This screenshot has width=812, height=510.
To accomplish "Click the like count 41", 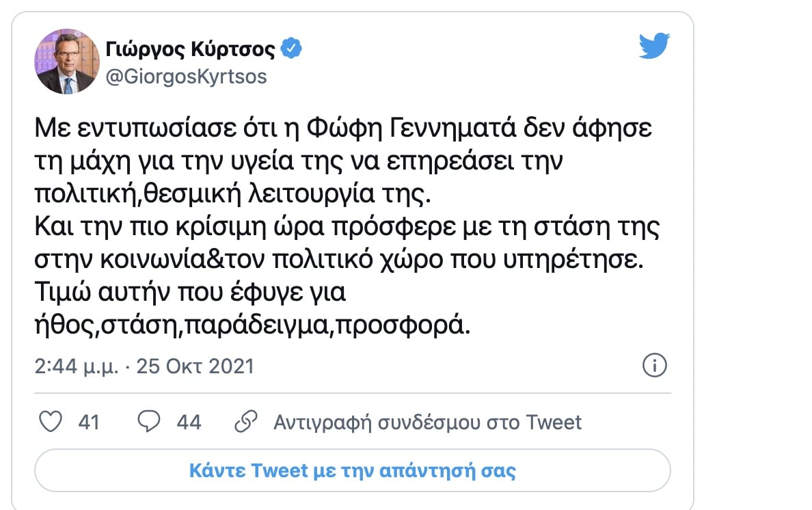I will pos(89,422).
